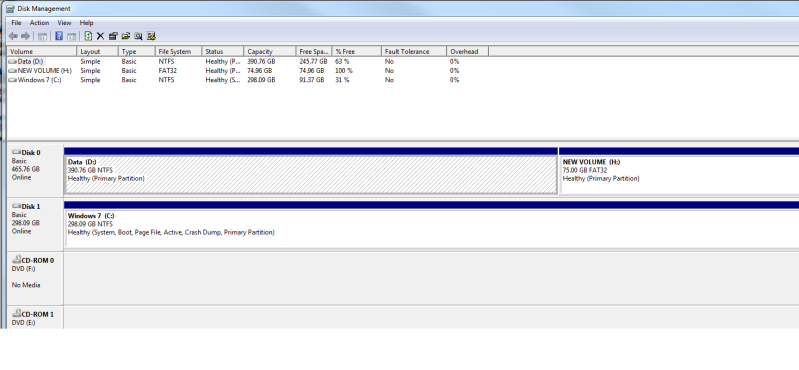Click the black X Delete icon
The width and height of the screenshot is (799, 370).
click(x=100, y=36)
